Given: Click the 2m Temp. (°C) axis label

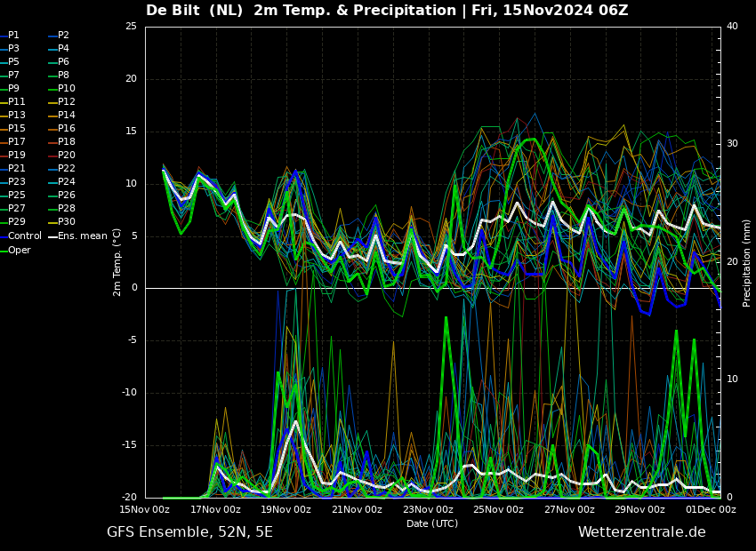Looking at the screenshot, I should click(x=117, y=261).
